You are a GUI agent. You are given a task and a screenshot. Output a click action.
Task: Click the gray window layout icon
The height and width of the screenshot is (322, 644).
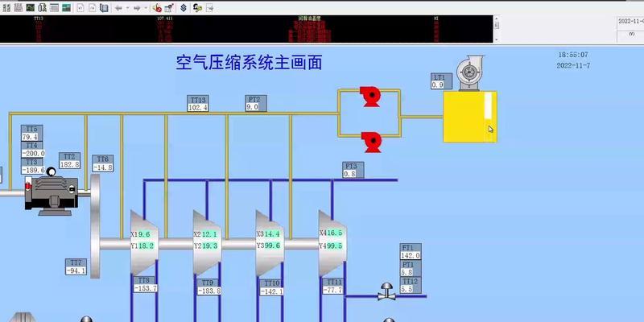(54, 8)
